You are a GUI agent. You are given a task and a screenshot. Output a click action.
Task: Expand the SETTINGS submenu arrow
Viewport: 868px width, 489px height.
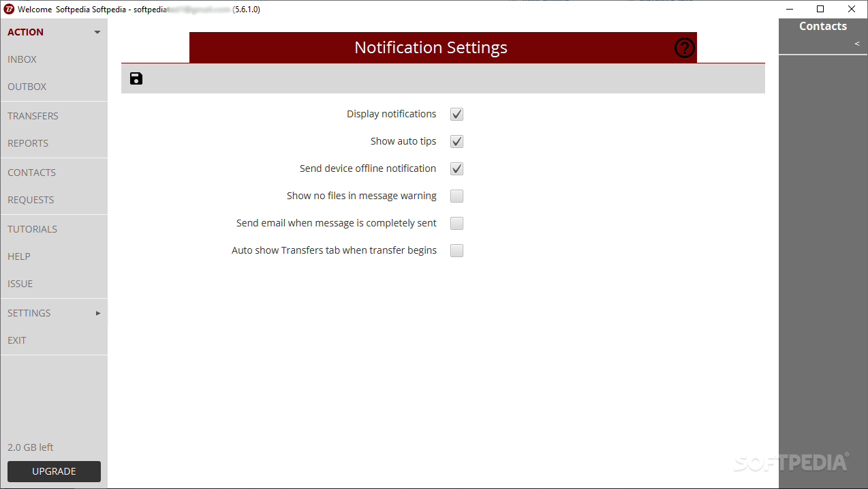98,313
